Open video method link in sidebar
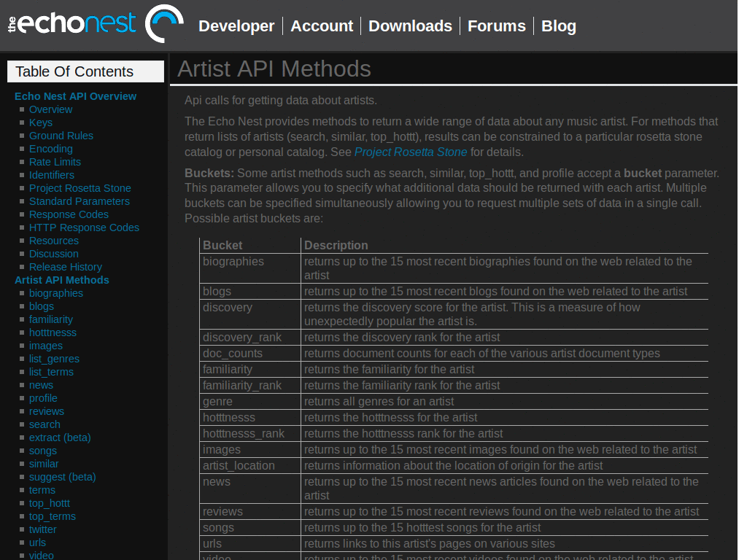Viewport: 747px width, 560px height. coord(42,555)
